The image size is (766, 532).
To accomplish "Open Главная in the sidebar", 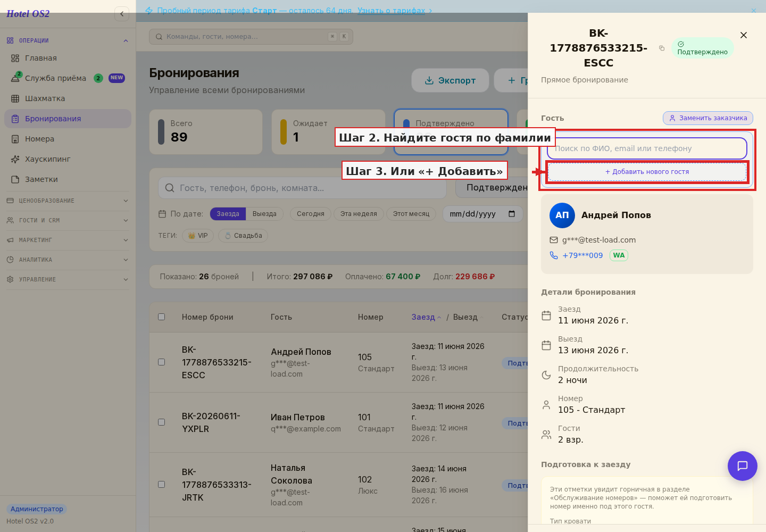I will [x=68, y=58].
